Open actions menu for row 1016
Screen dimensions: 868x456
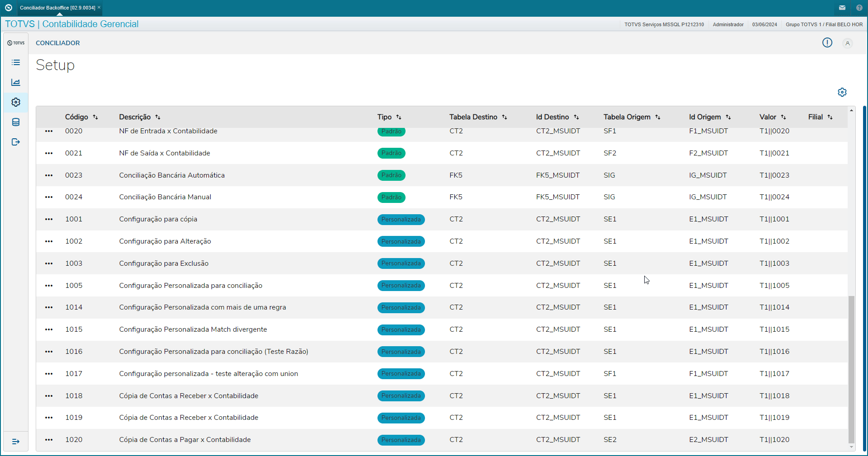[49, 352]
